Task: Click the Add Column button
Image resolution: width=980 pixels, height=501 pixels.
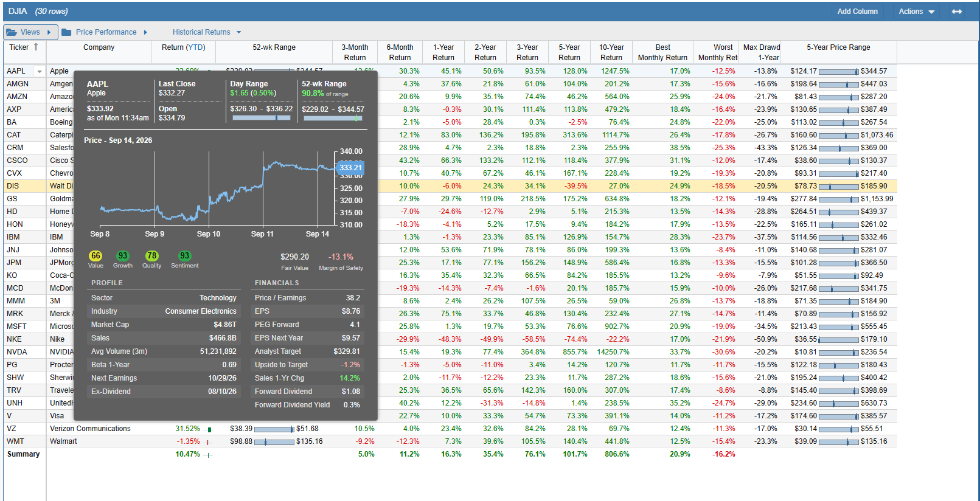Action: pyautogui.click(x=857, y=12)
